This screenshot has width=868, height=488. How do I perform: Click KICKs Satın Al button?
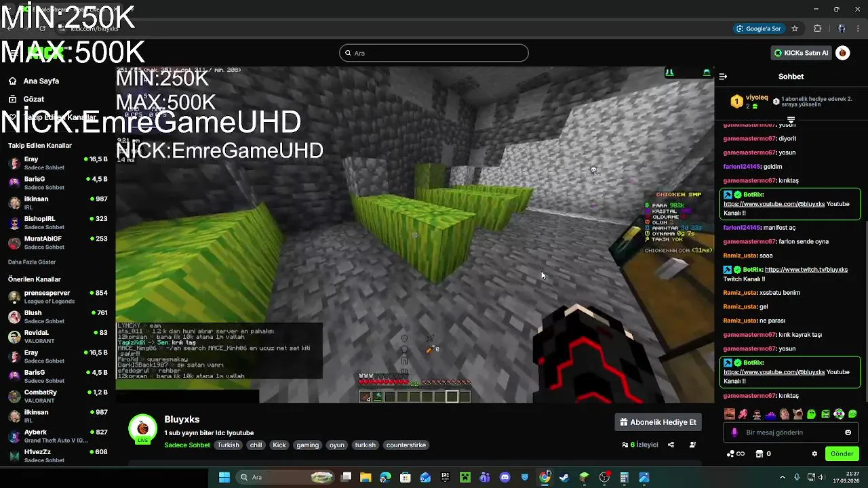tap(802, 53)
